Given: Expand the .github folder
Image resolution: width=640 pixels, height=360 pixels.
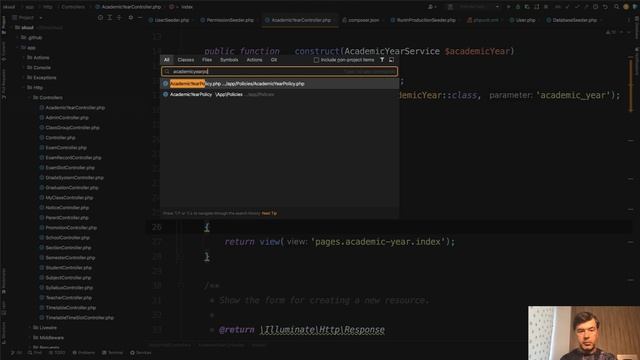Looking at the screenshot, I should click(x=18, y=38).
